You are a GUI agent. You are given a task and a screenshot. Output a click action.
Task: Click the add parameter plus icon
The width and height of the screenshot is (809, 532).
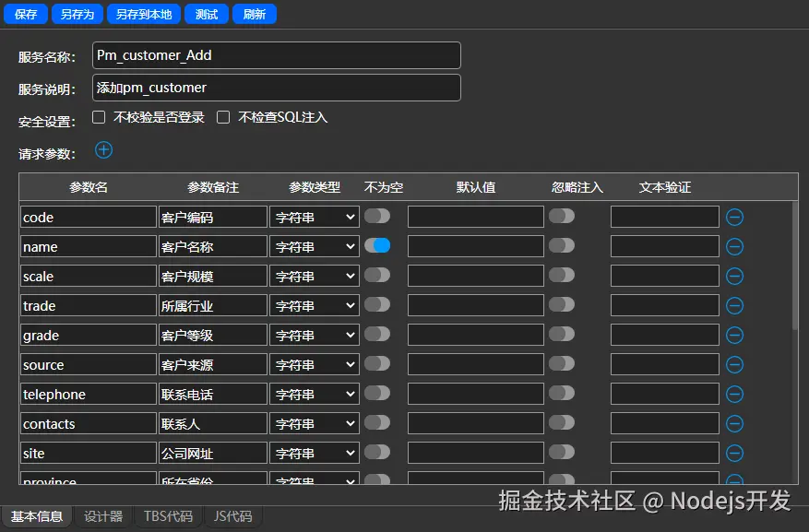point(102,150)
